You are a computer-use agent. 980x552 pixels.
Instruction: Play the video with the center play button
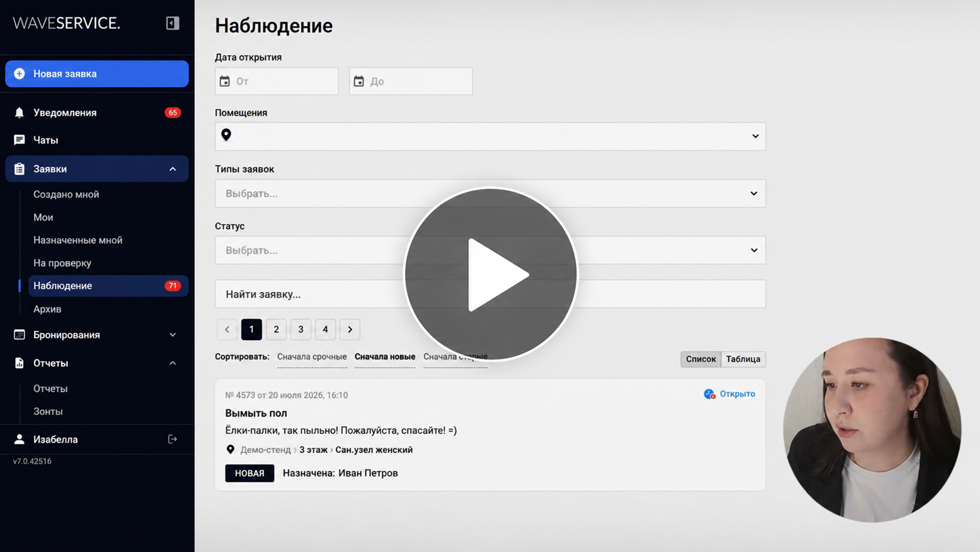coord(491,274)
